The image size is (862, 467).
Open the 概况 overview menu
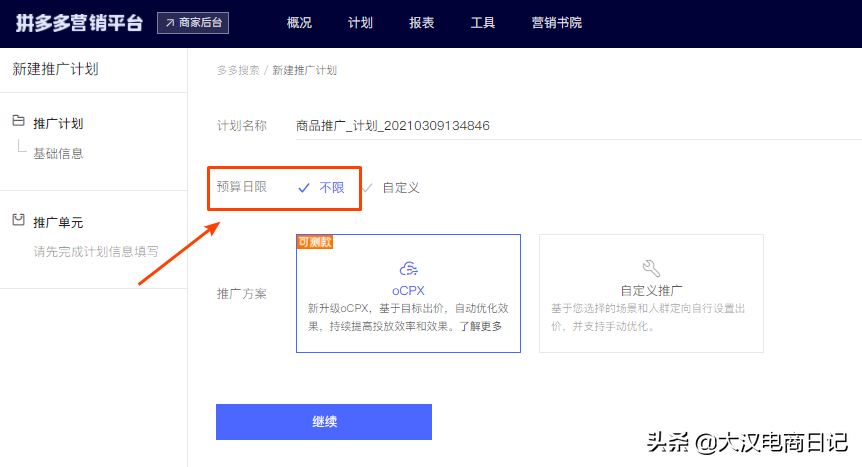tap(299, 23)
